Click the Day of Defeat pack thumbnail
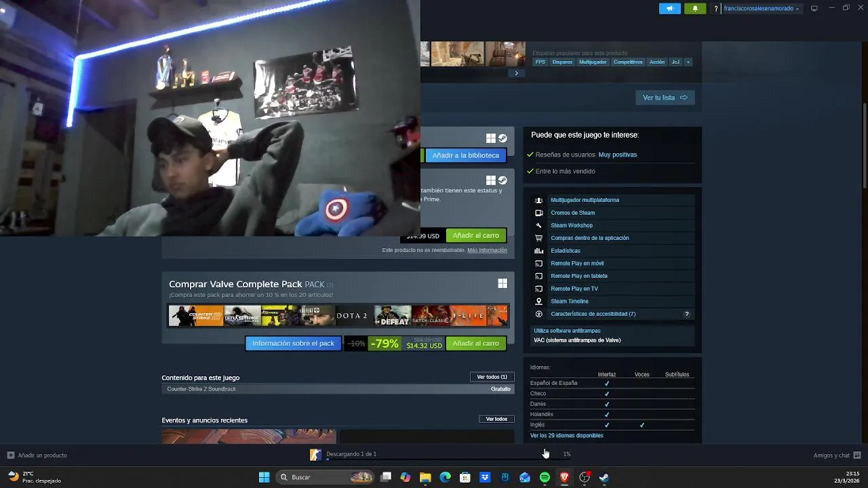 click(x=393, y=316)
